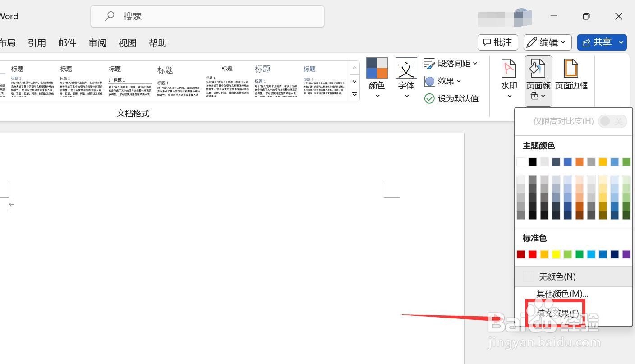Toggle the high contrast only (仅限高对比度) switch
Image resolution: width=635 pixels, height=364 pixels.
[612, 121]
